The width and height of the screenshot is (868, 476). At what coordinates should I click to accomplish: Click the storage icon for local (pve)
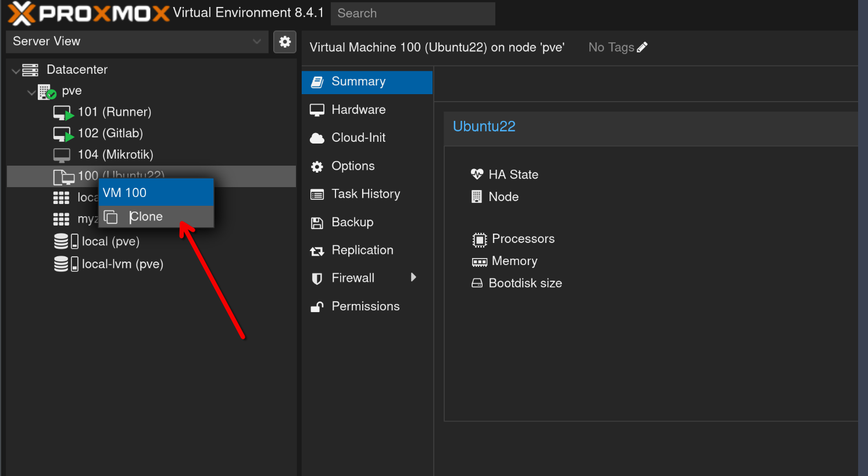pyautogui.click(x=66, y=241)
